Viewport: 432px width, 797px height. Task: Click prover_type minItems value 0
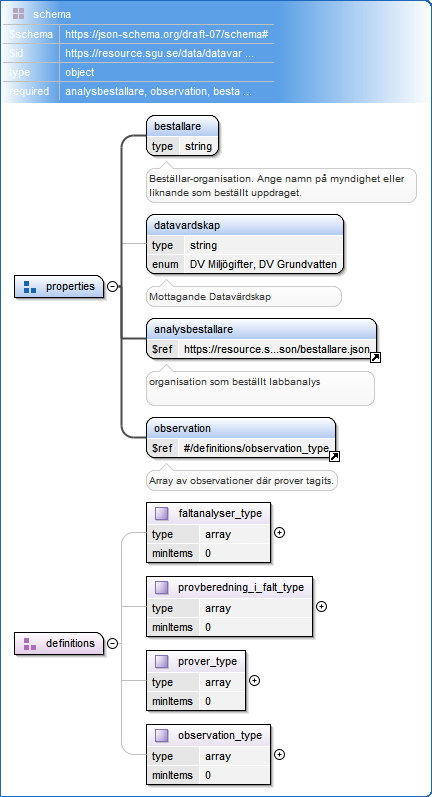tap(208, 701)
